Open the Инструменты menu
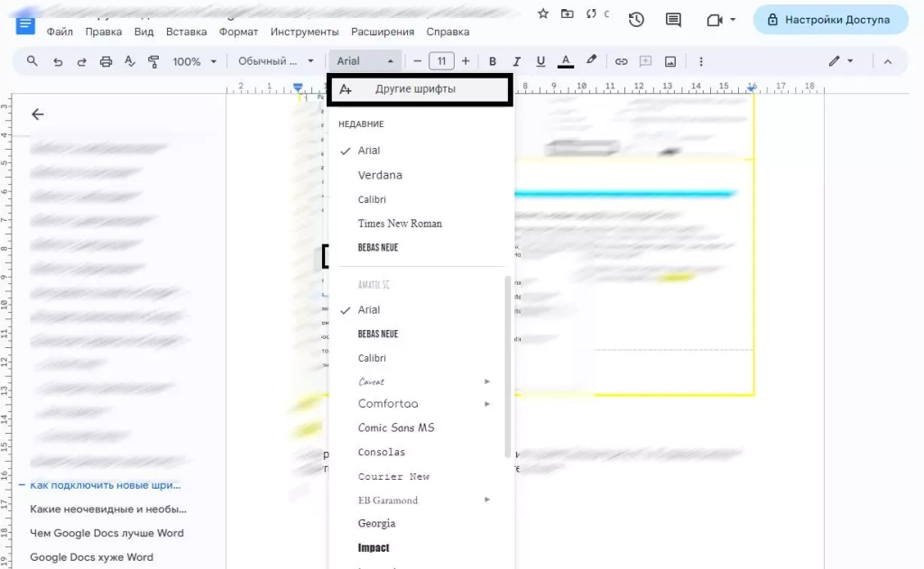 click(304, 31)
